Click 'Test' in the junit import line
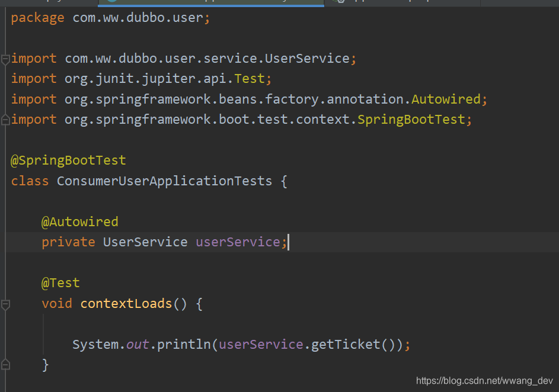The width and height of the screenshot is (559, 392). [x=250, y=79]
